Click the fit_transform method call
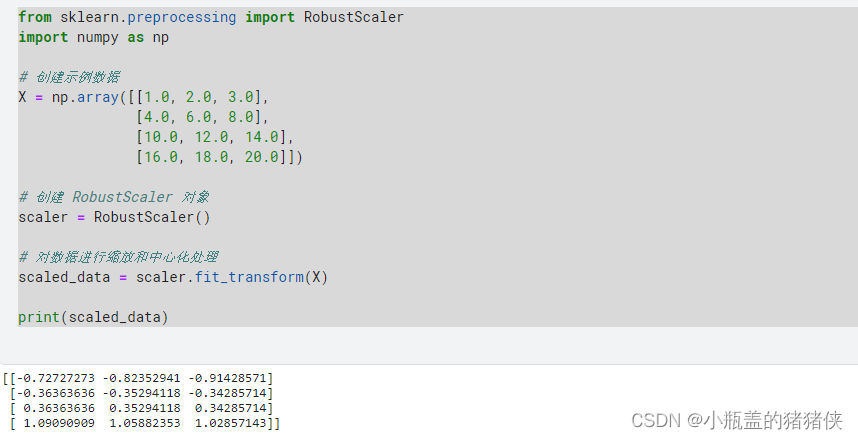 pos(250,277)
